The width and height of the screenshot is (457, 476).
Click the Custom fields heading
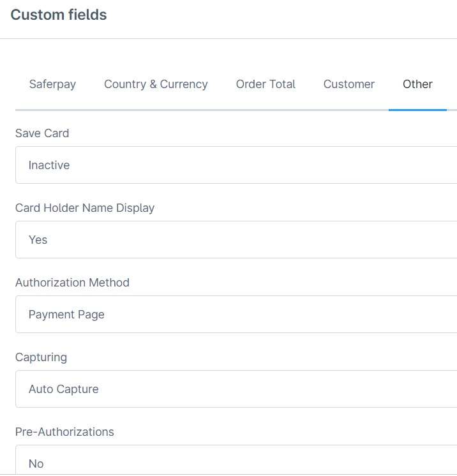59,15
